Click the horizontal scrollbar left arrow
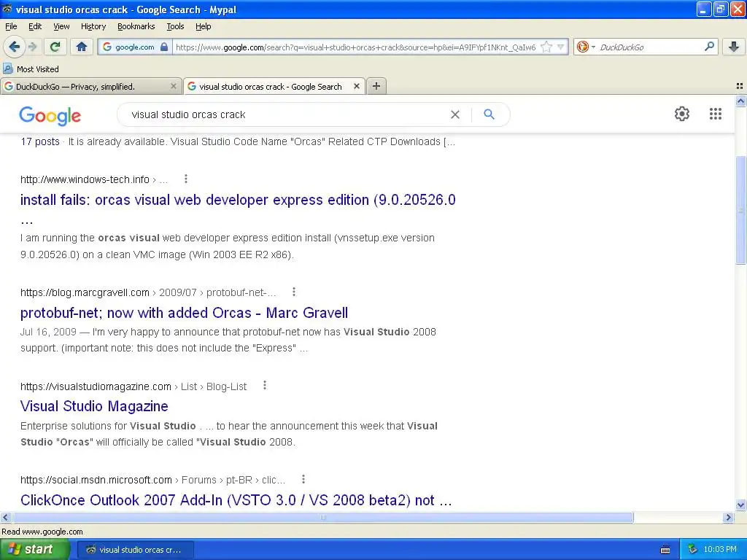The width and height of the screenshot is (747, 560). (x=5, y=517)
